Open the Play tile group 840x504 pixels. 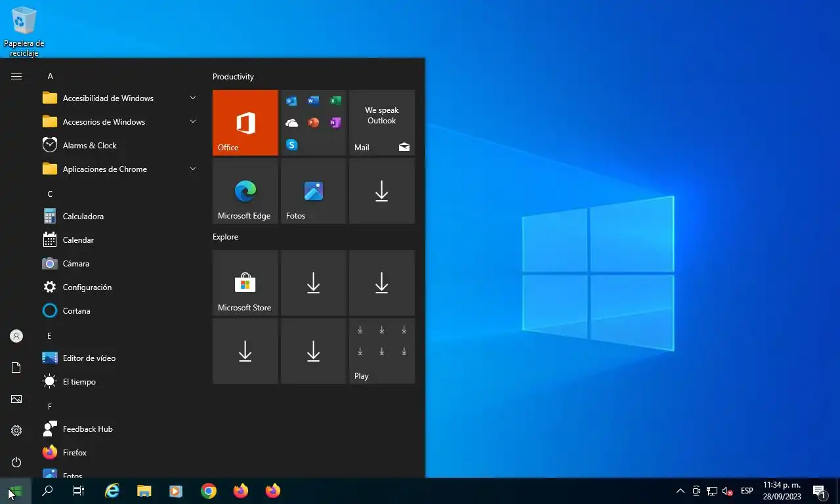[x=382, y=351]
